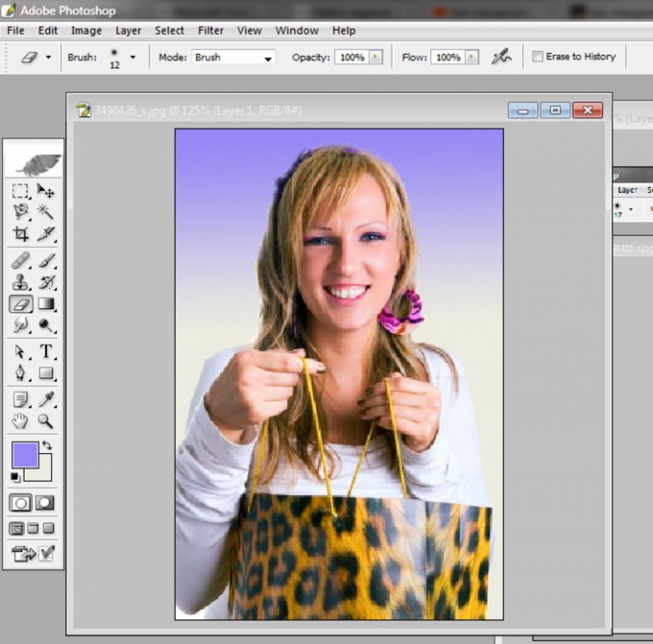Click the brush size 12 preview
The image size is (653, 644).
(x=114, y=58)
